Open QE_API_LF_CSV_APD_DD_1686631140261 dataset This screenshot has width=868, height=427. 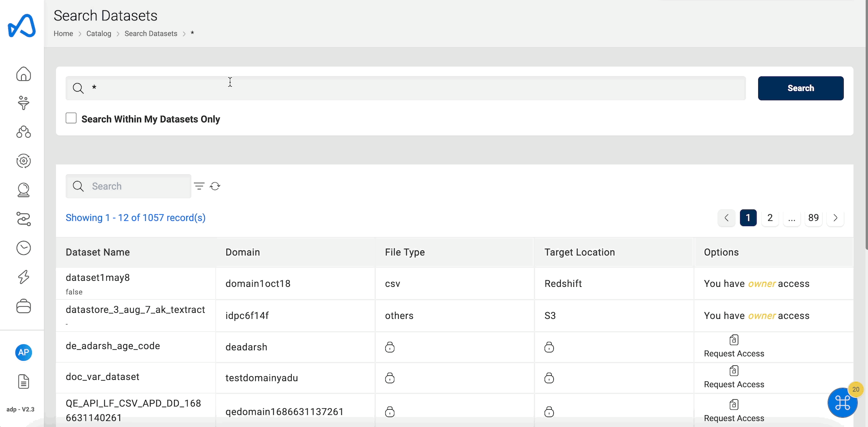pyautogui.click(x=133, y=411)
